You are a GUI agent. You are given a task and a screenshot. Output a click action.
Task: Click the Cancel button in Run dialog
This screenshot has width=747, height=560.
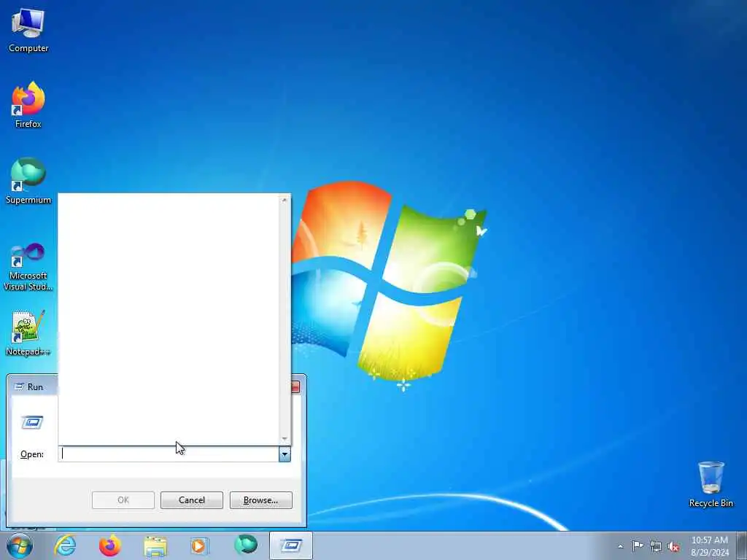192,500
